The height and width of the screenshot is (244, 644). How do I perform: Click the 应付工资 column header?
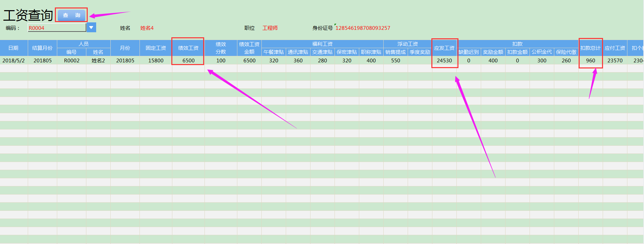[615, 48]
